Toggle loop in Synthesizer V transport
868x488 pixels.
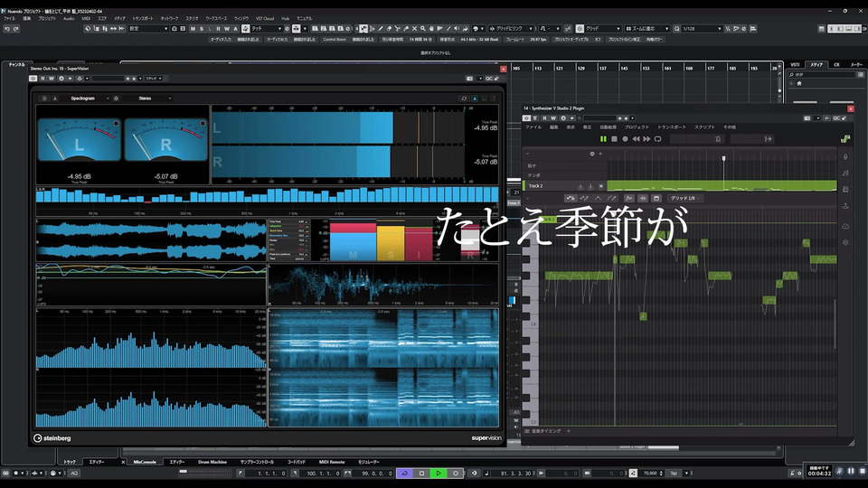pyautogui.click(x=657, y=139)
